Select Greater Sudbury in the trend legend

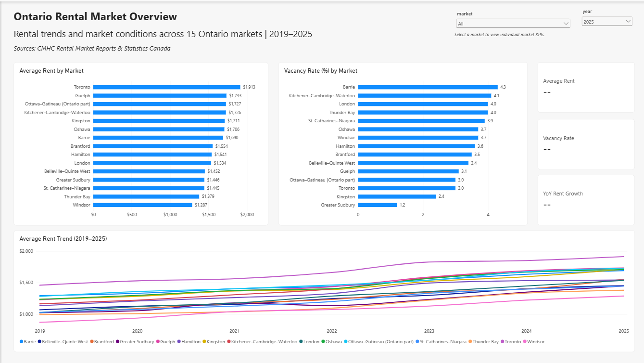click(x=135, y=342)
